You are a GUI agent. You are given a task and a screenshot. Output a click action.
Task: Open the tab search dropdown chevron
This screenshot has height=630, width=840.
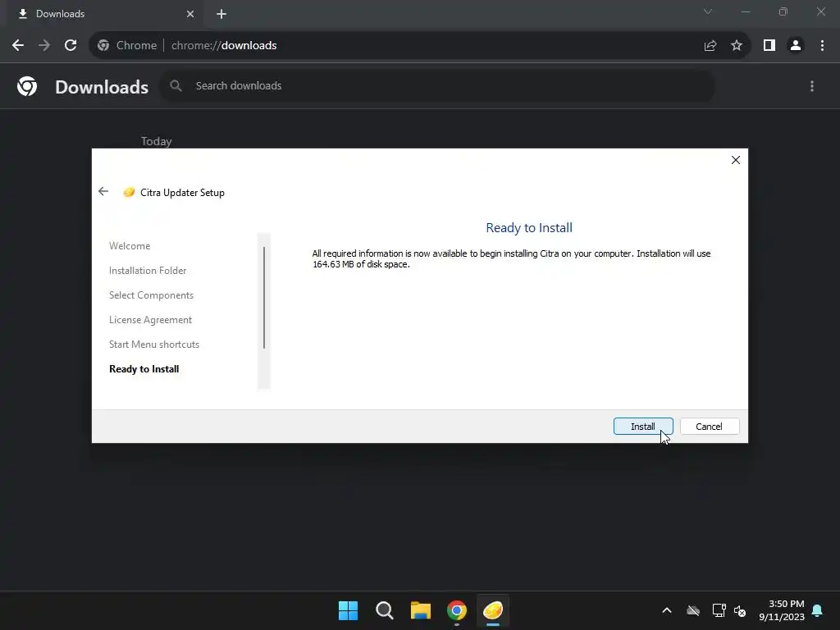(708, 11)
